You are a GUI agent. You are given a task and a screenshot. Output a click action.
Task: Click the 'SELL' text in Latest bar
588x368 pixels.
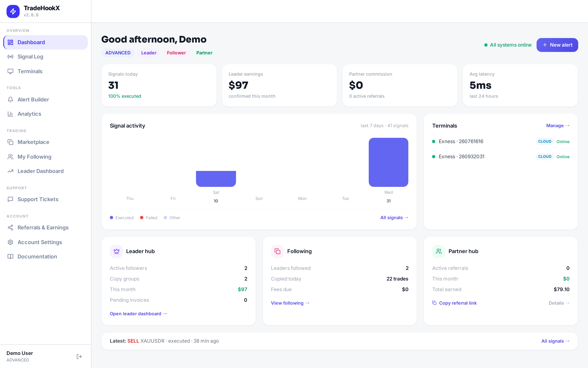[133, 341]
